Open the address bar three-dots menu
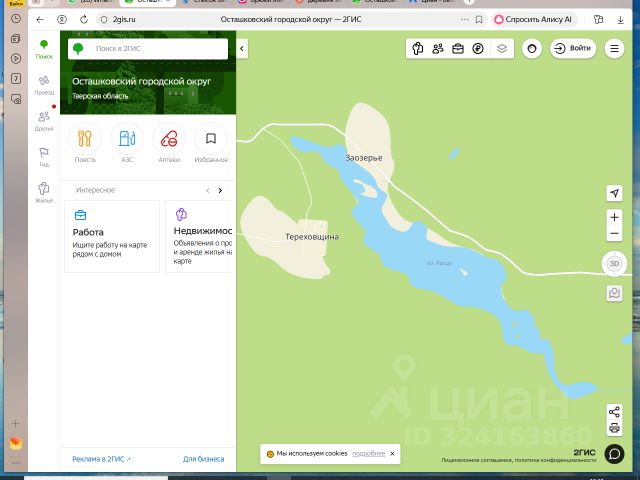 (464, 19)
